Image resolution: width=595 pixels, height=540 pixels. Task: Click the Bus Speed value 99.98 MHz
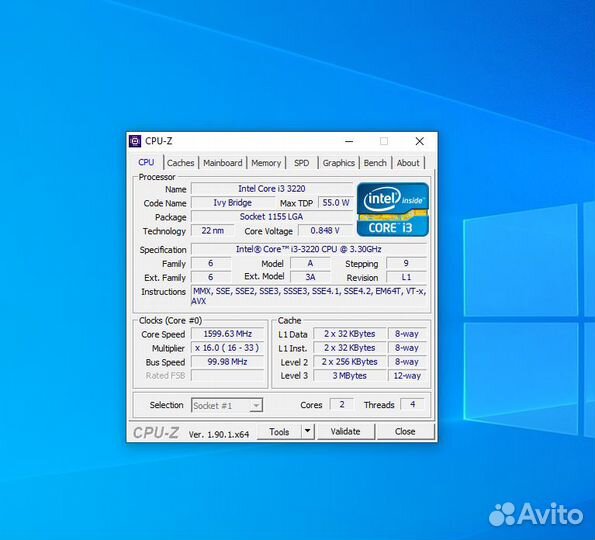click(227, 362)
